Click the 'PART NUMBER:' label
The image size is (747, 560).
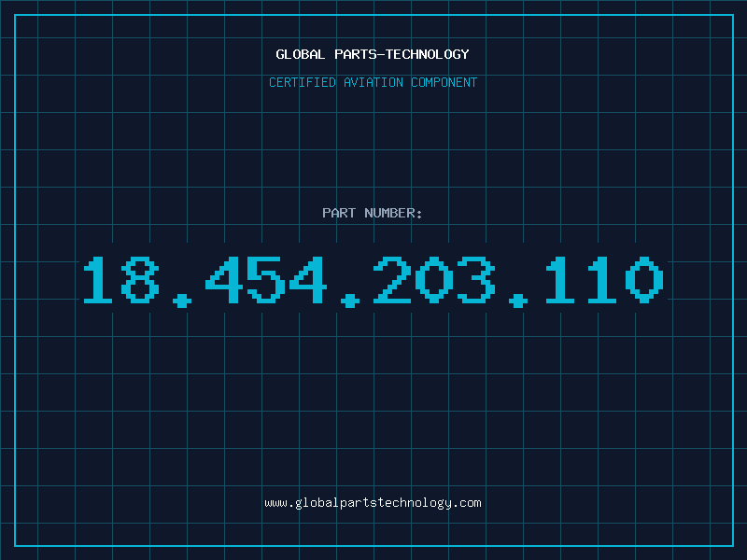click(x=373, y=213)
